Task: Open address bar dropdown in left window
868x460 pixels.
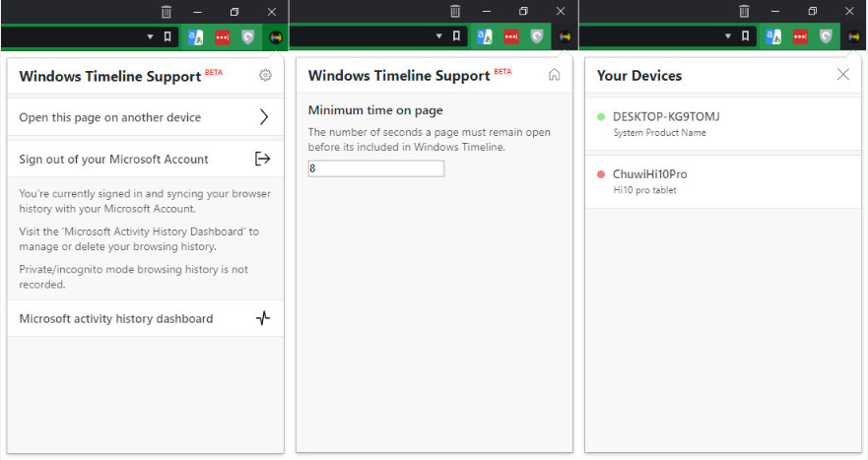Action: [x=150, y=36]
